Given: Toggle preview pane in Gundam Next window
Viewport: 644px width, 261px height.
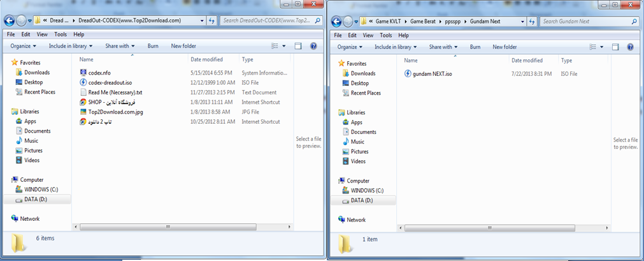Looking at the screenshot, I should [615, 47].
